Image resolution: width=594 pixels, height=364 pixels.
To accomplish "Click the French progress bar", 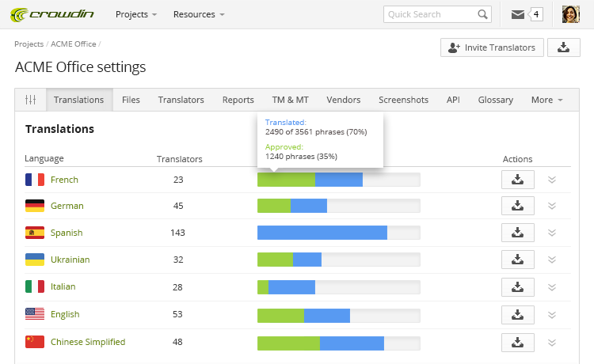I will pos(339,180).
